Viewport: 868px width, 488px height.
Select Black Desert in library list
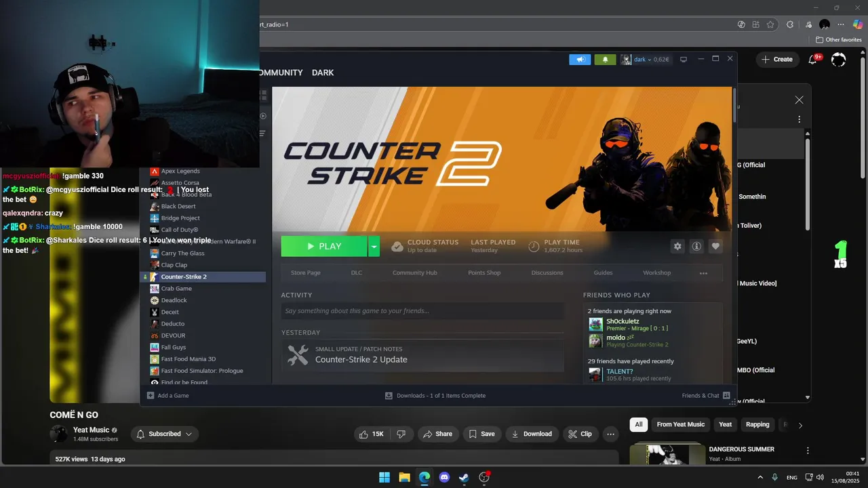(178, 206)
